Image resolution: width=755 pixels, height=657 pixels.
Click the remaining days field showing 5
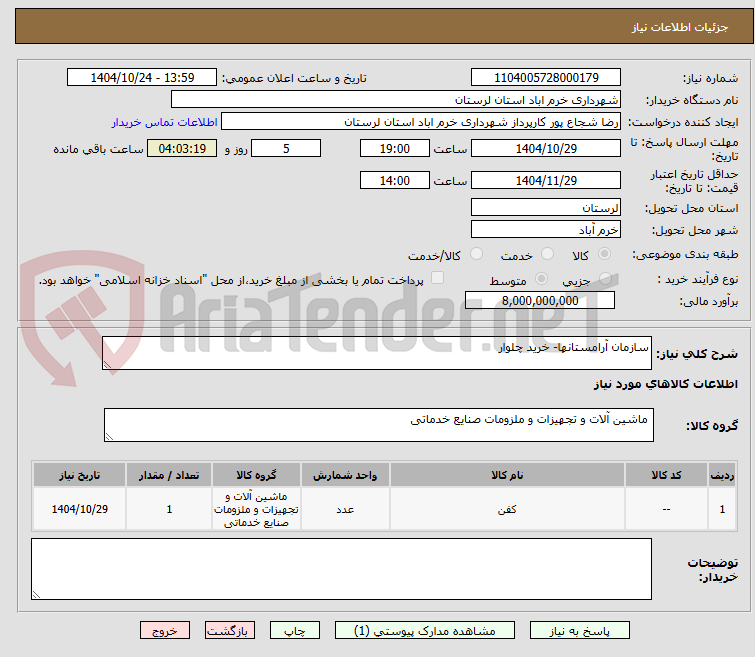(286, 148)
